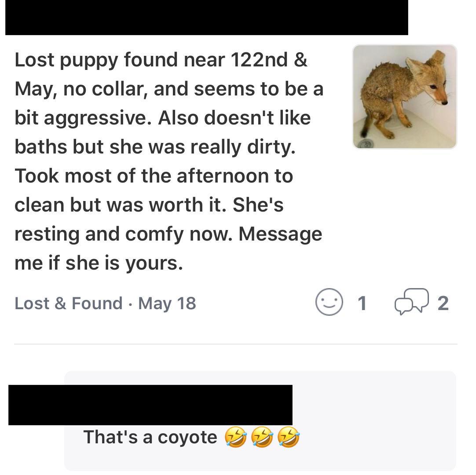Tap the smiley reaction icon
Image resolution: width=476 pixels, height=475 pixels.
(329, 302)
